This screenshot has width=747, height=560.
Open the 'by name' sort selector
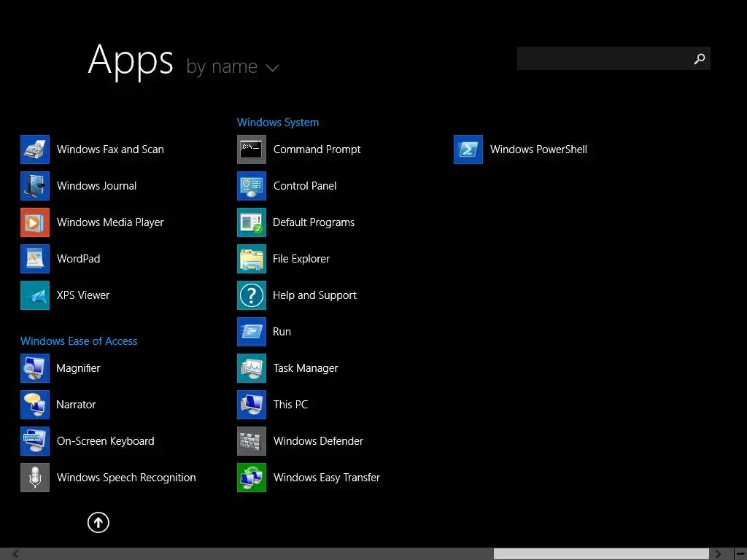click(233, 66)
